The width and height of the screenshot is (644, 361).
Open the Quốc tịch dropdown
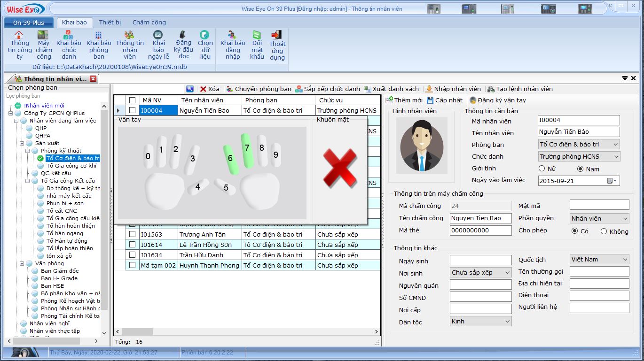625,260
